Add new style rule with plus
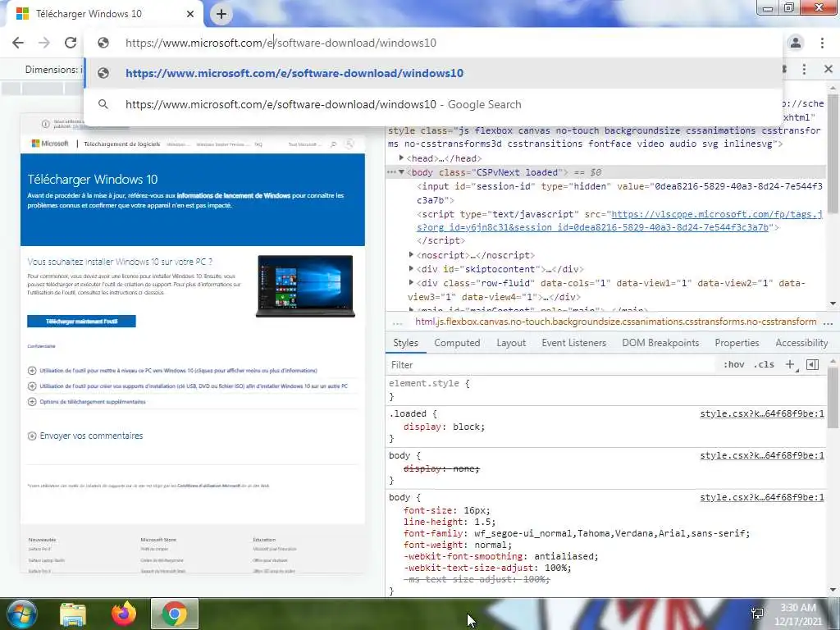 pyautogui.click(x=790, y=364)
